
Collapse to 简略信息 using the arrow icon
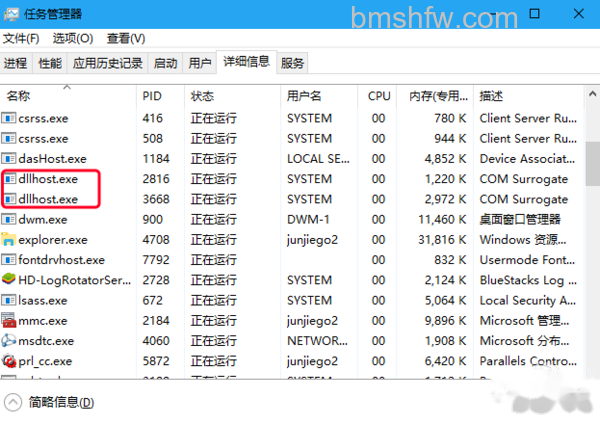13,402
